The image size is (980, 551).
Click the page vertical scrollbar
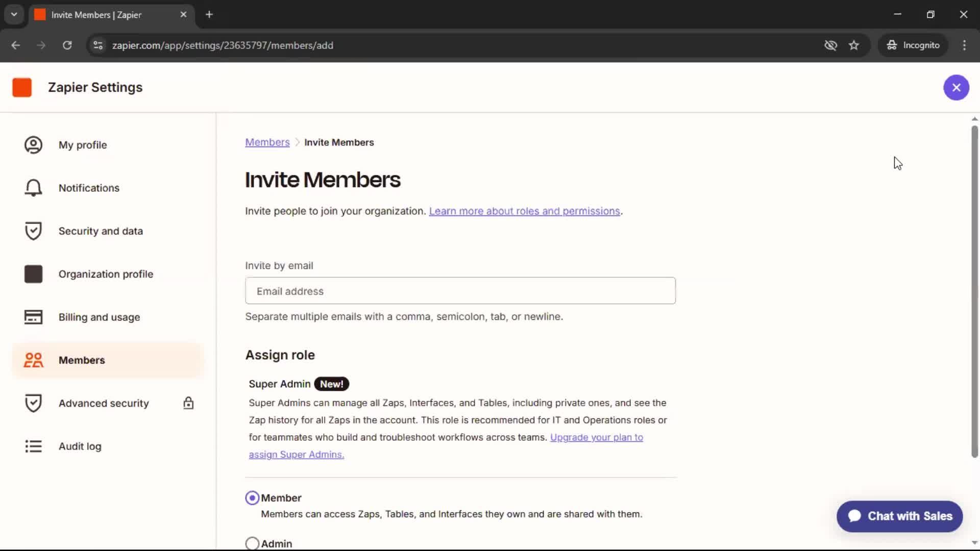(974, 291)
